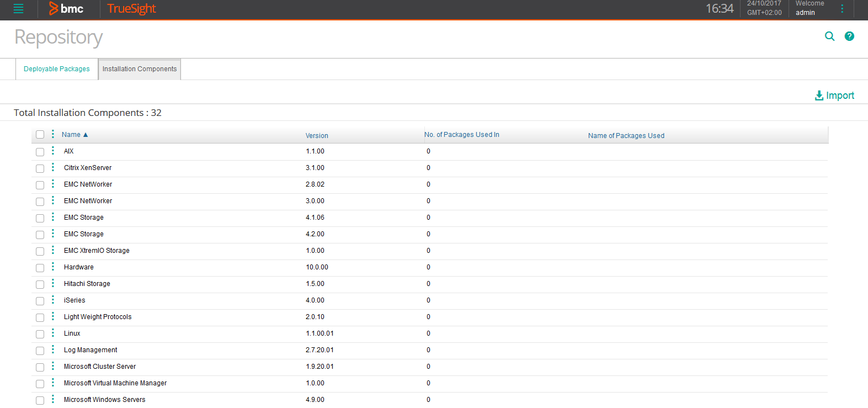Click the Log Management row name
The image size is (868, 408).
pos(90,350)
